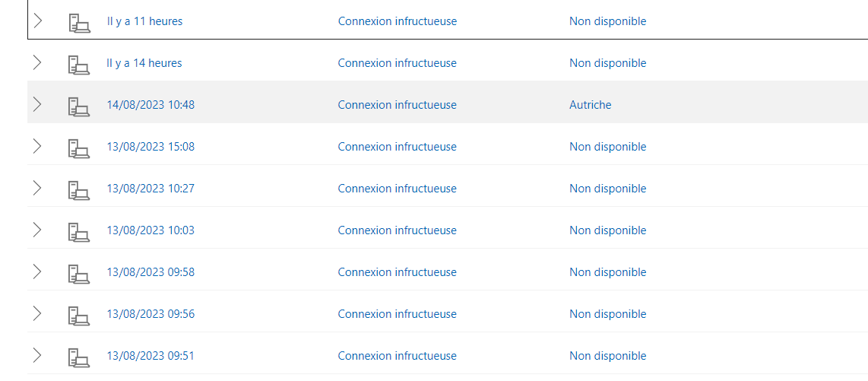This screenshot has width=868, height=381.
Task: Click device icon on 13/08/2023 09:58 row
Action: (x=79, y=274)
